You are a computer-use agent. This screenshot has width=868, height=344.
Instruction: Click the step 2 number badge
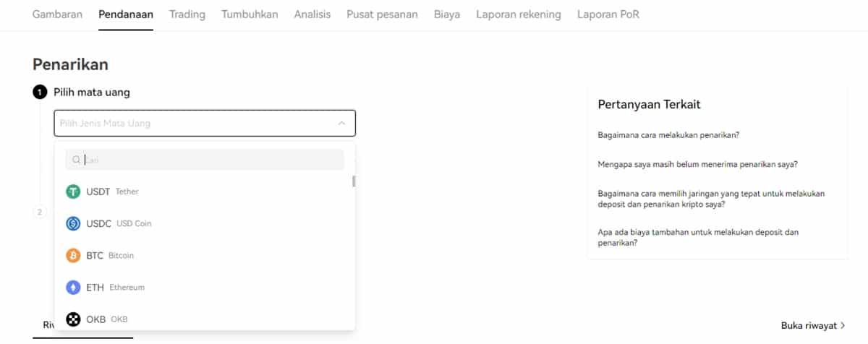click(x=39, y=212)
